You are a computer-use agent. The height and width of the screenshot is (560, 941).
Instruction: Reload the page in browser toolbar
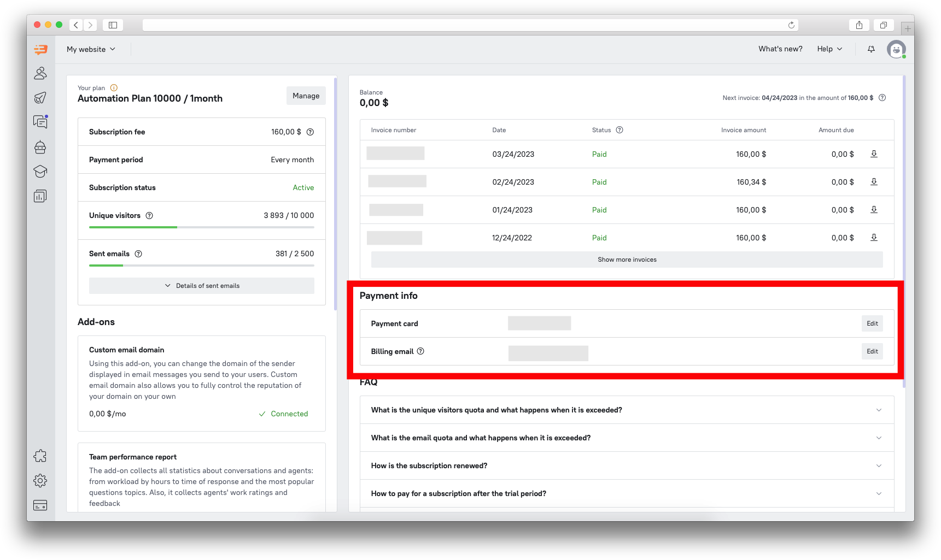coord(791,25)
